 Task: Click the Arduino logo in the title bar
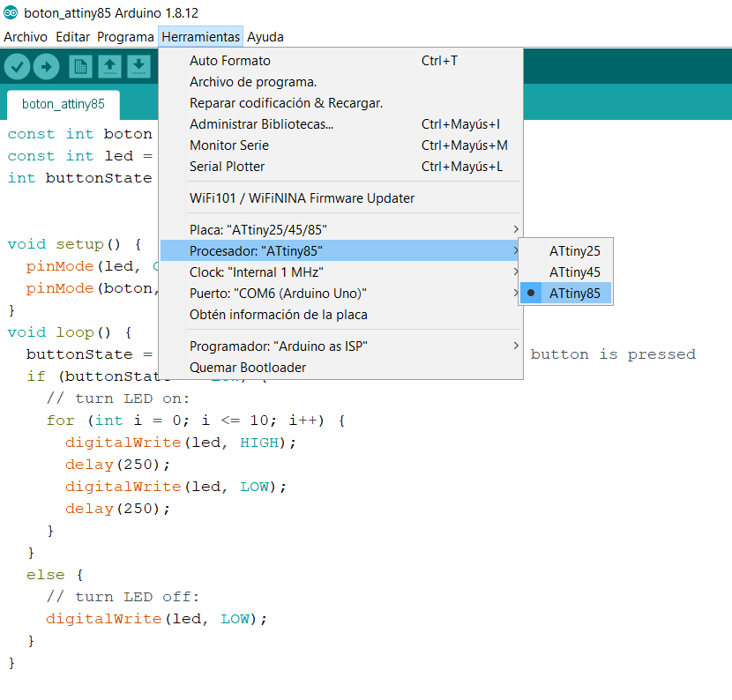tap(11, 13)
